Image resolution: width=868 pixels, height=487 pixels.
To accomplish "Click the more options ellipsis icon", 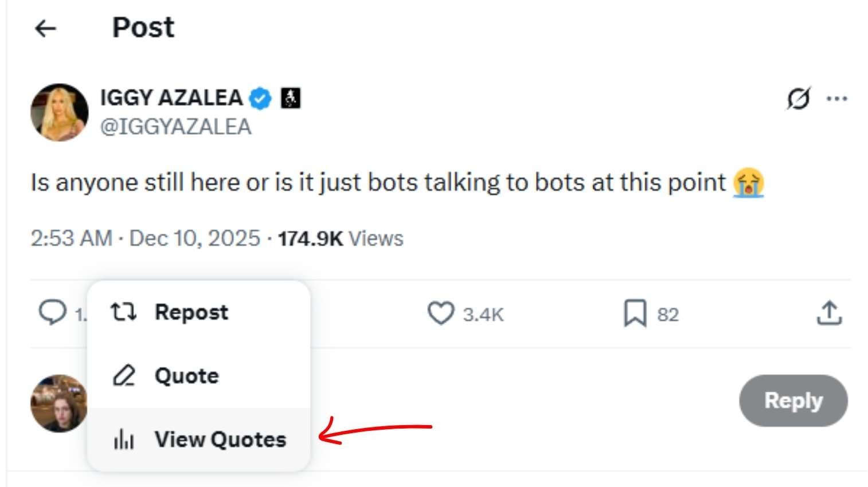I will tap(837, 98).
